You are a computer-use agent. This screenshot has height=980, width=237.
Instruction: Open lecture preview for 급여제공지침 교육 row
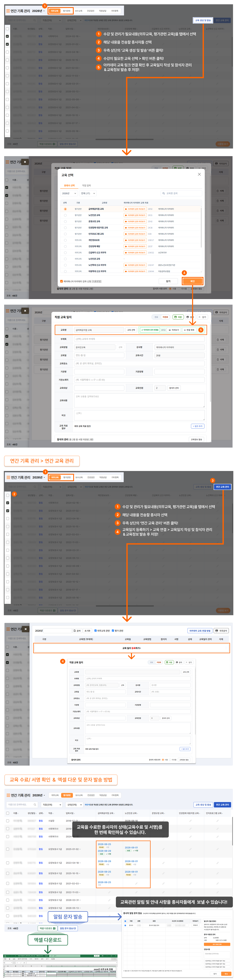(x=135, y=209)
